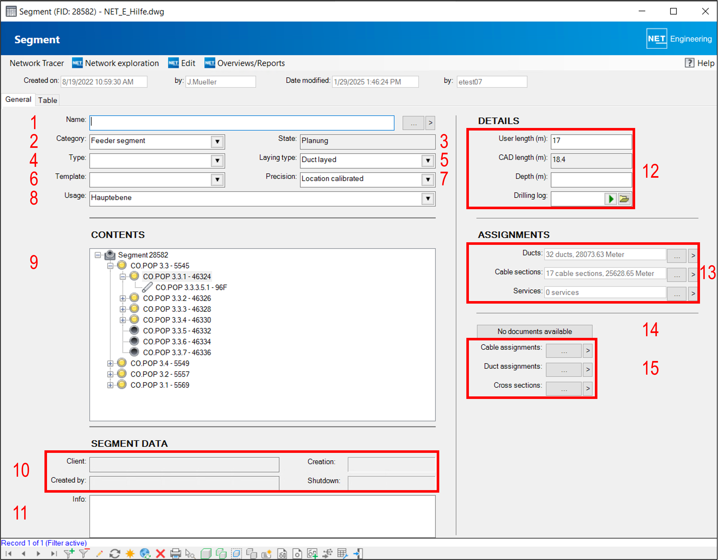Click the User length (m) field
Image resolution: width=728 pixels, height=560 pixels.
tap(591, 142)
